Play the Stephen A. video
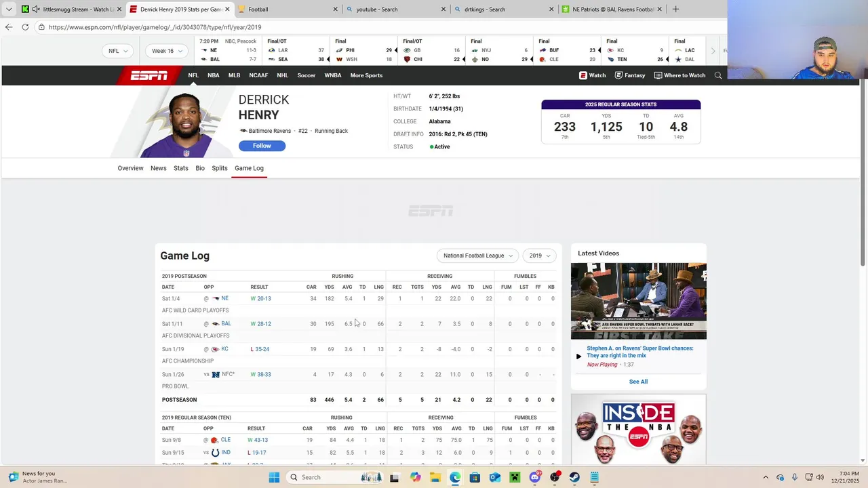Screen dimensions: 868x488 [x=578, y=356]
